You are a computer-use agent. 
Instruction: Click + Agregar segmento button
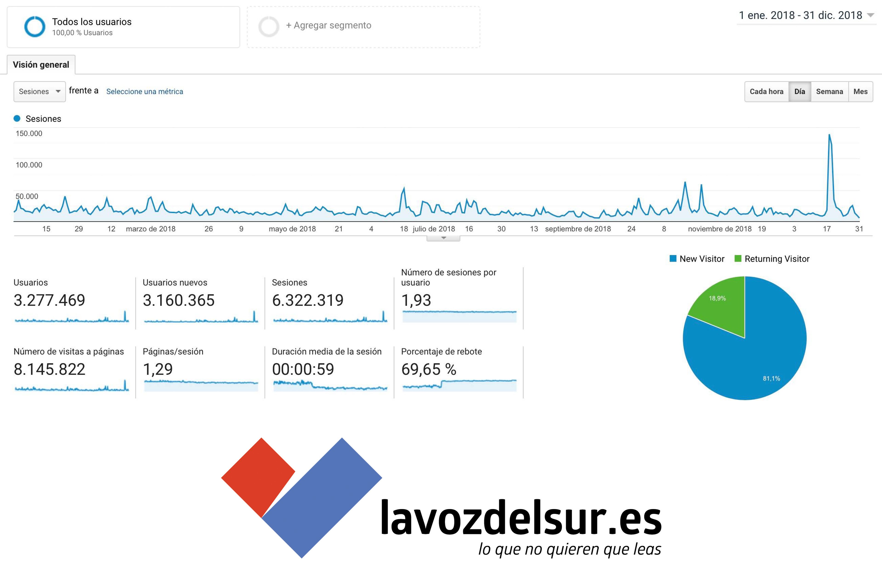tap(328, 25)
